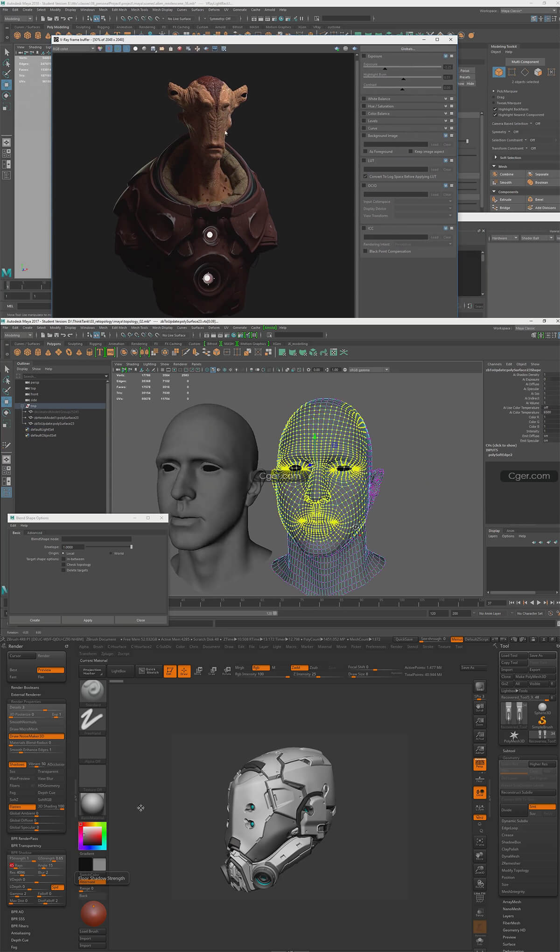Click the Make PolyMesh3D button
This screenshot has height=952, width=560.
pos(535,677)
